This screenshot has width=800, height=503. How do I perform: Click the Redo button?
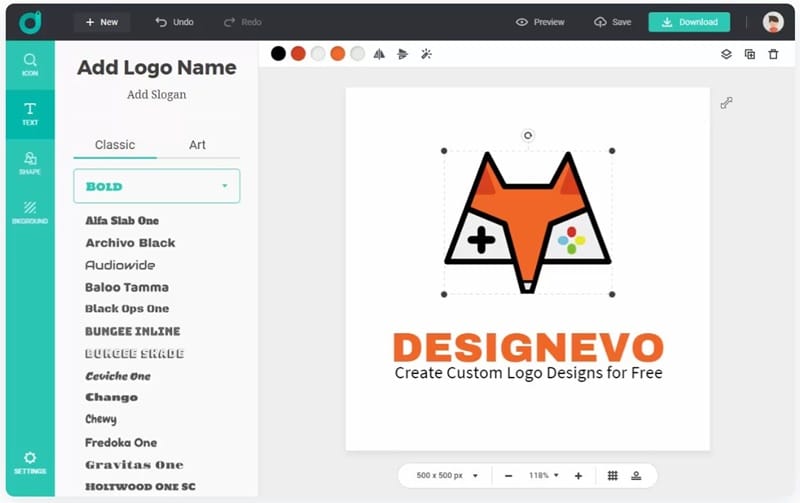point(243,22)
